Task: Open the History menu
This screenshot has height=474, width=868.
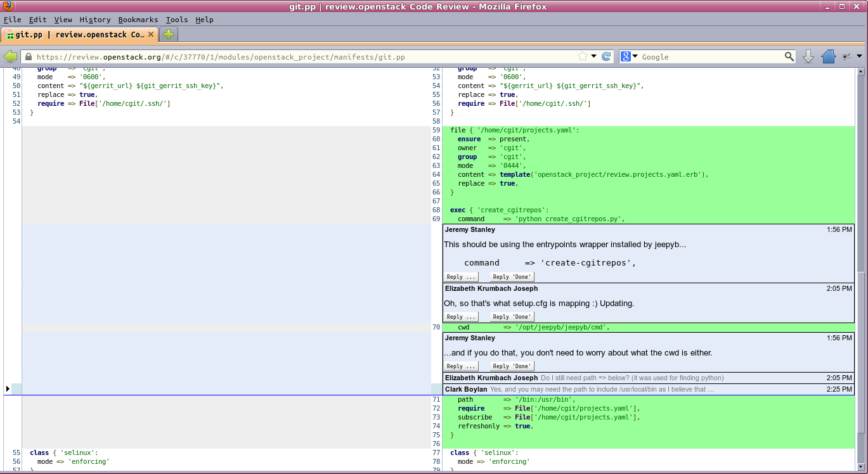Action: click(95, 20)
